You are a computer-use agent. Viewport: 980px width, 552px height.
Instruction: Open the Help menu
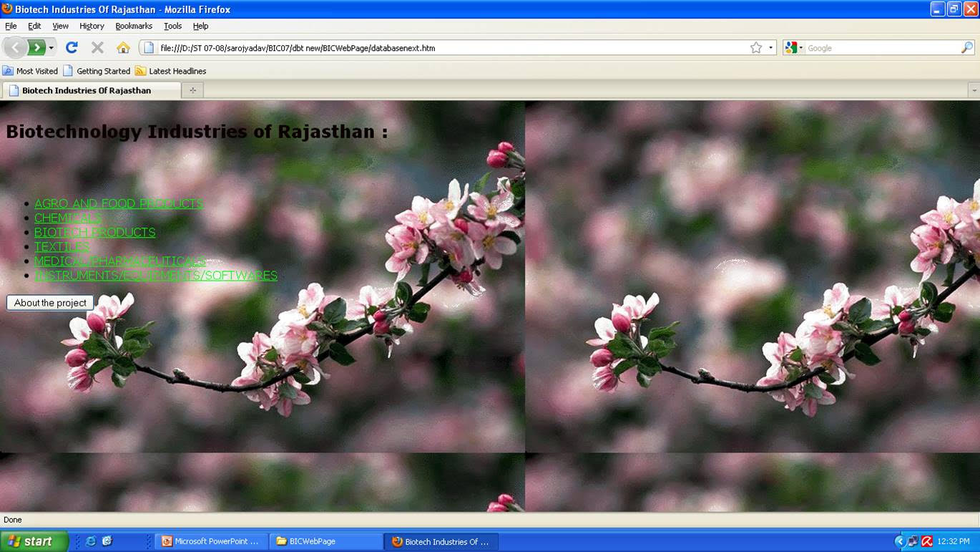(200, 26)
